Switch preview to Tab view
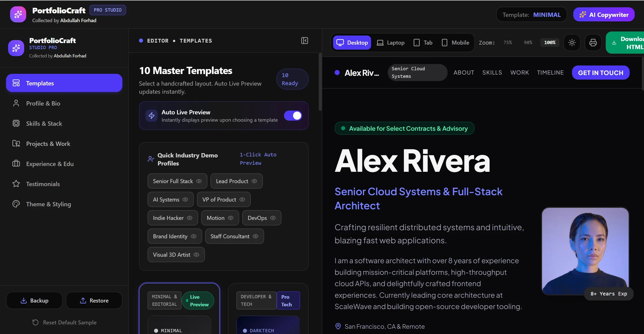Screen dimensions: 644x334 point(423,43)
